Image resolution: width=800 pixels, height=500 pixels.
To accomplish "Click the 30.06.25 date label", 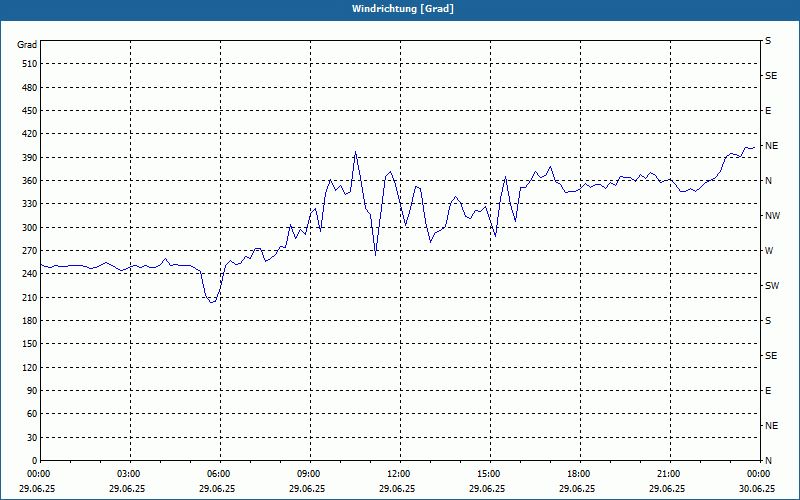I will (757, 488).
